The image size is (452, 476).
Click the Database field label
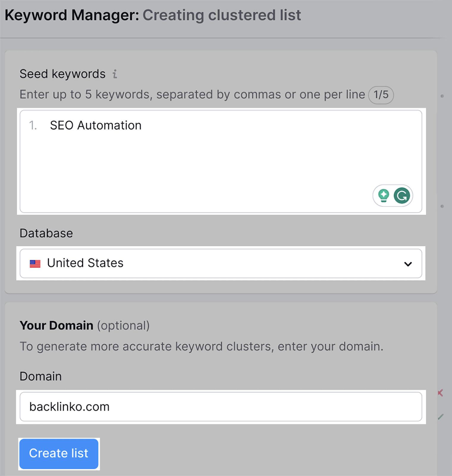[46, 233]
